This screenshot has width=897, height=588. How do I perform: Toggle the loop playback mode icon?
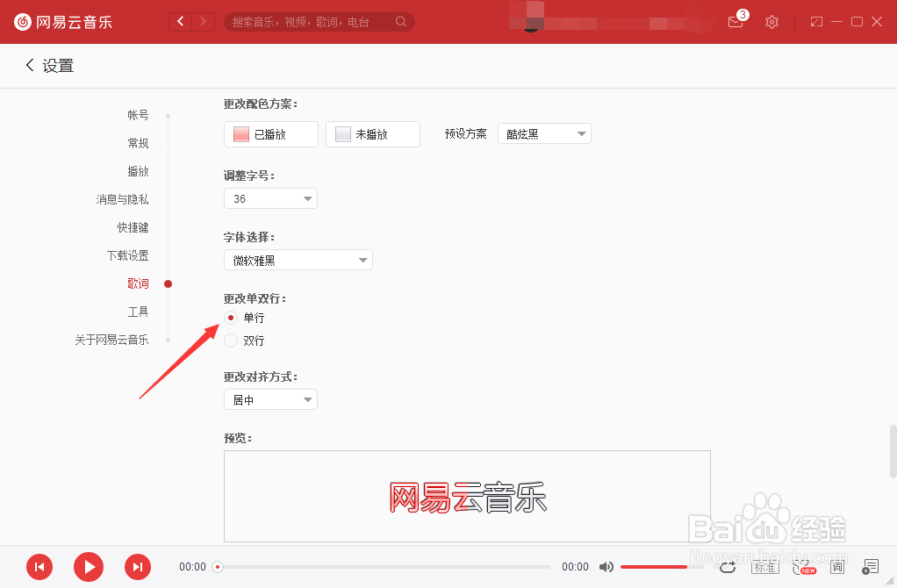(x=728, y=567)
